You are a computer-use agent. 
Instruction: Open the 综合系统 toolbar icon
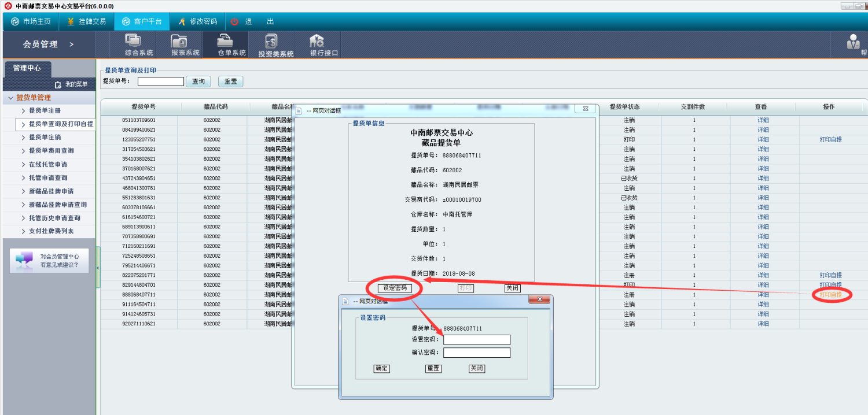(134, 41)
